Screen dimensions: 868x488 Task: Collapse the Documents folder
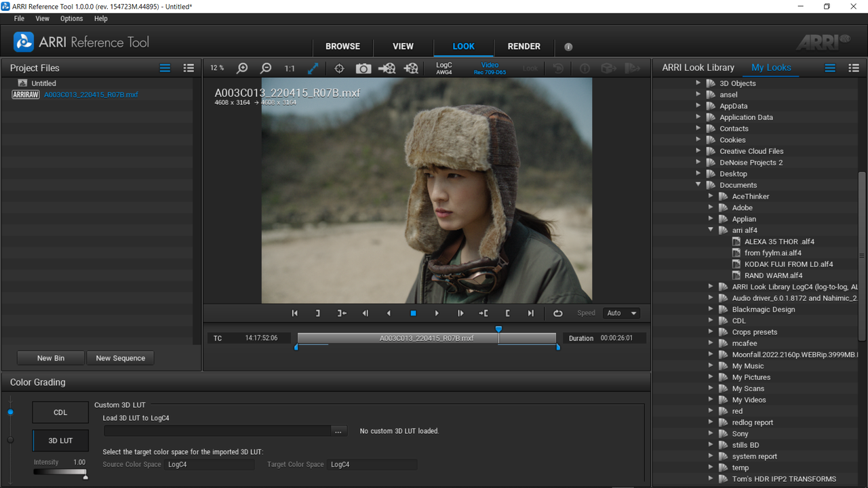pos(698,185)
